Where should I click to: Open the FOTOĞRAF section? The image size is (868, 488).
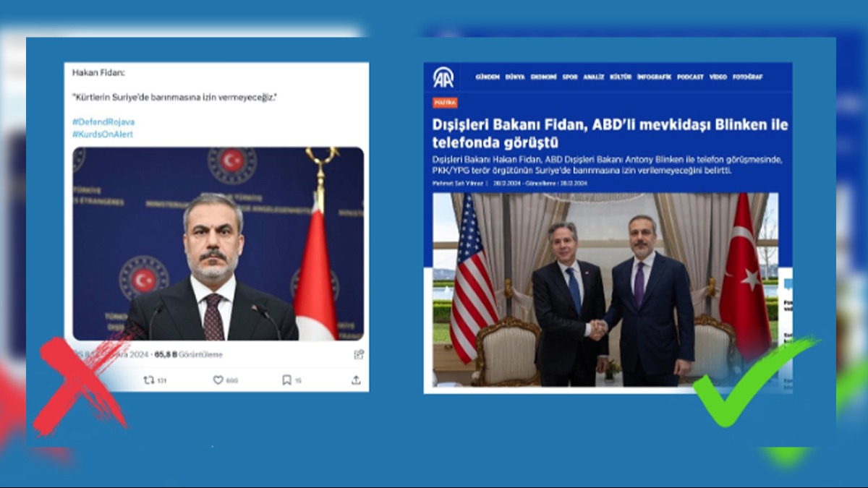point(747,77)
